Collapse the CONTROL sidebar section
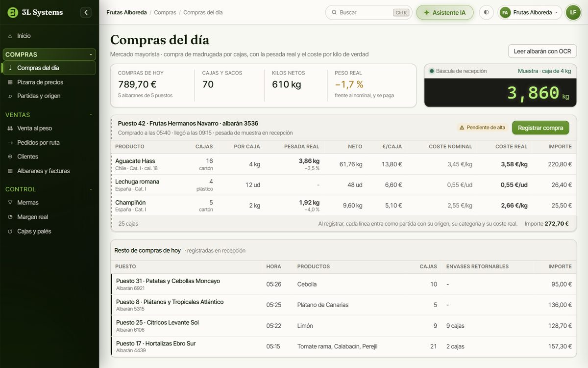The height and width of the screenshot is (368, 588). point(49,189)
